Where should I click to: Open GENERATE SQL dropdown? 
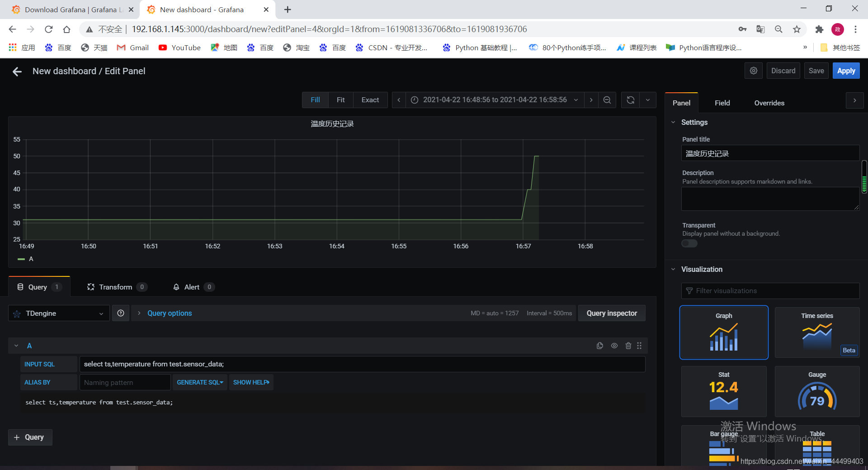200,382
